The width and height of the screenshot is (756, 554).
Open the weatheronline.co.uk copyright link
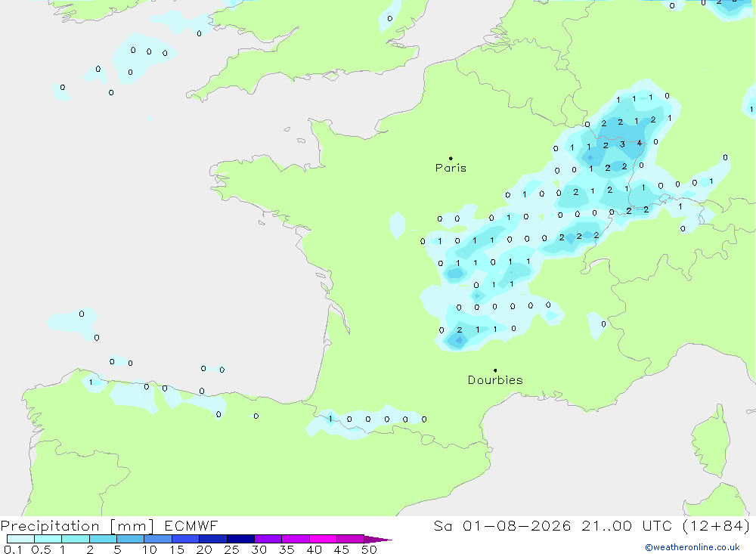click(692, 547)
